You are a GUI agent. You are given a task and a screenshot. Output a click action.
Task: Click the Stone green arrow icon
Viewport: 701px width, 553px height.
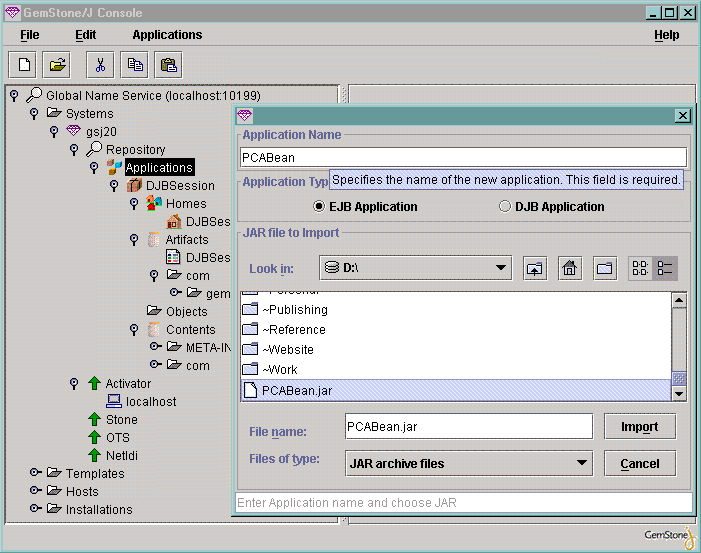pos(94,419)
